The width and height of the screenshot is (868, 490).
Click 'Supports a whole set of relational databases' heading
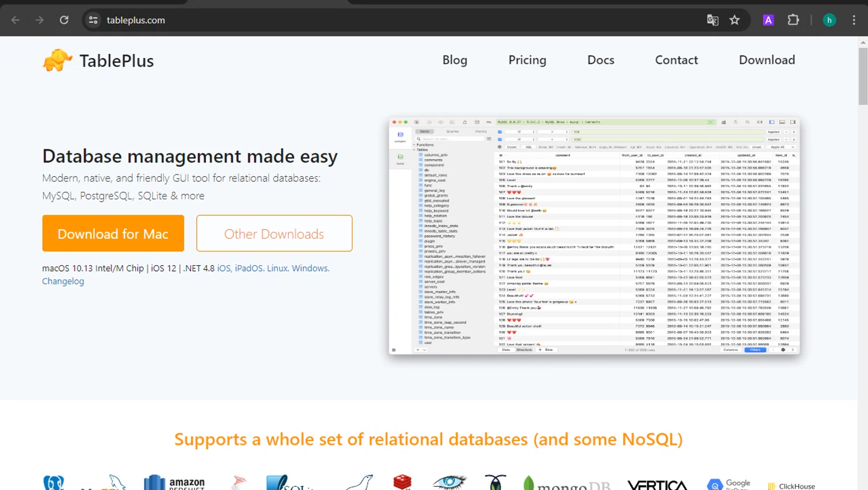click(x=429, y=440)
